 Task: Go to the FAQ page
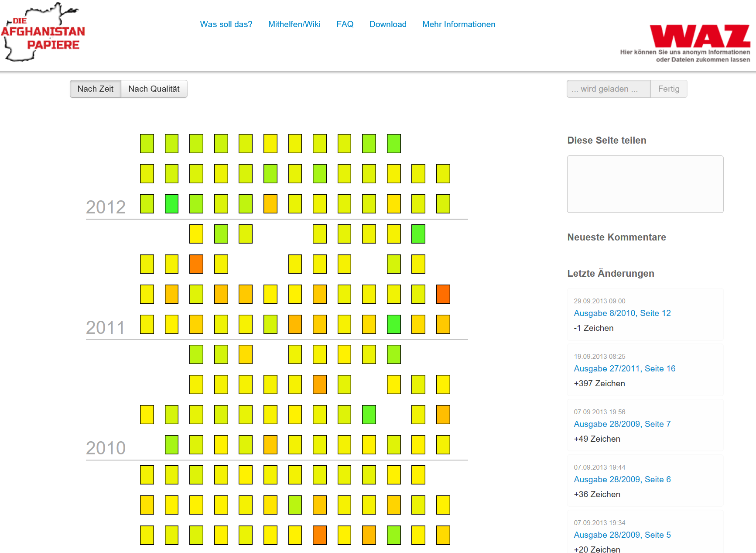pyautogui.click(x=345, y=24)
